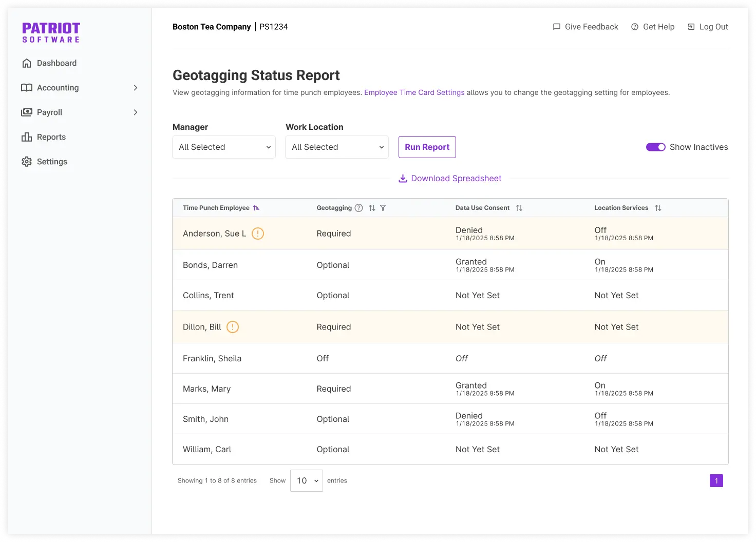756x542 pixels.
Task: Go to Dashboard in sidebar
Action: pyautogui.click(x=56, y=63)
